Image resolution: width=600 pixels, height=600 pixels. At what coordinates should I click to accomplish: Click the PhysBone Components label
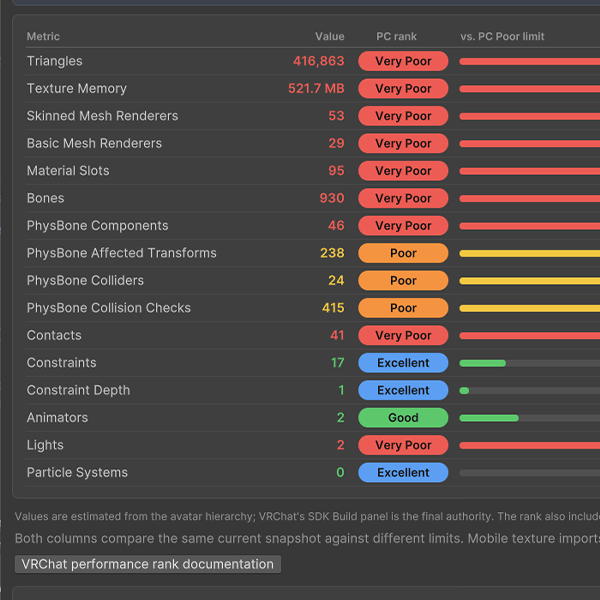(x=97, y=226)
